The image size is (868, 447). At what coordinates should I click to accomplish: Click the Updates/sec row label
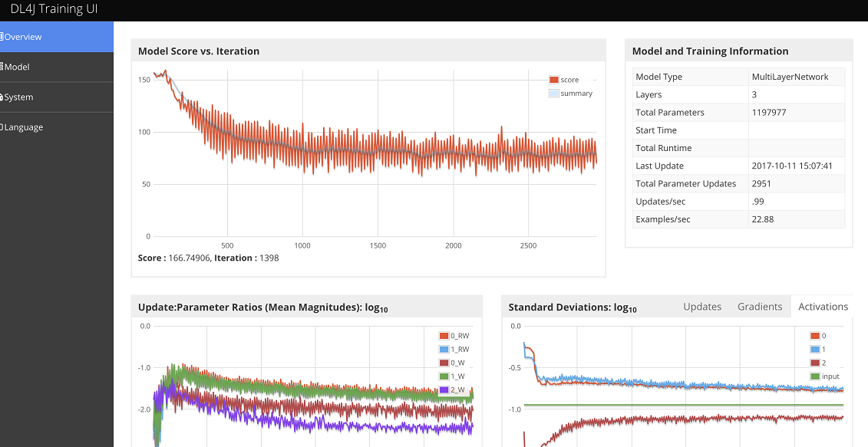661,202
